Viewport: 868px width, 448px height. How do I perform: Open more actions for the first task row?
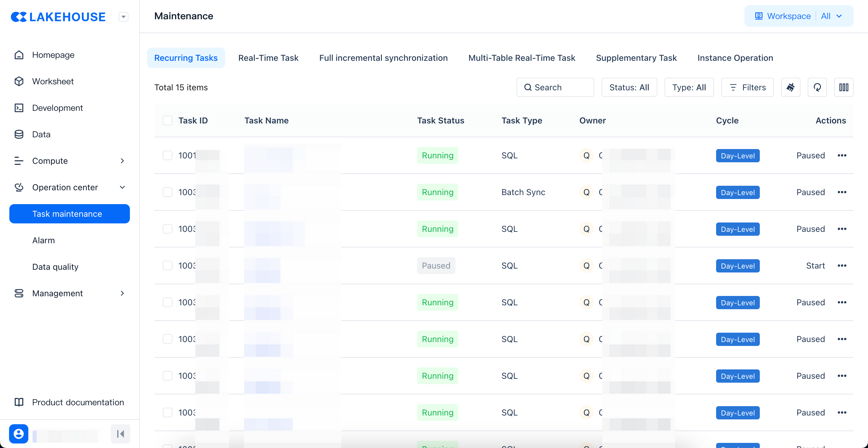pos(842,155)
